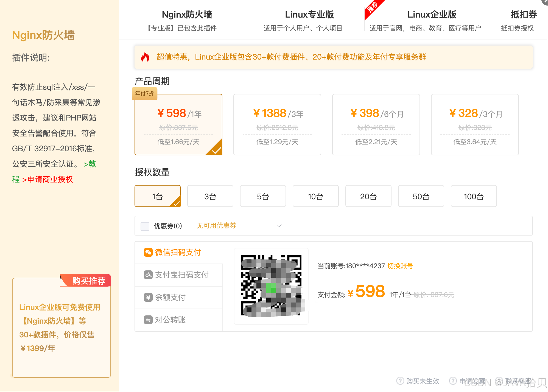Screen dimensions: 548x392
Task: Click the 购买未生效 help link
Action: pyautogui.click(x=423, y=381)
